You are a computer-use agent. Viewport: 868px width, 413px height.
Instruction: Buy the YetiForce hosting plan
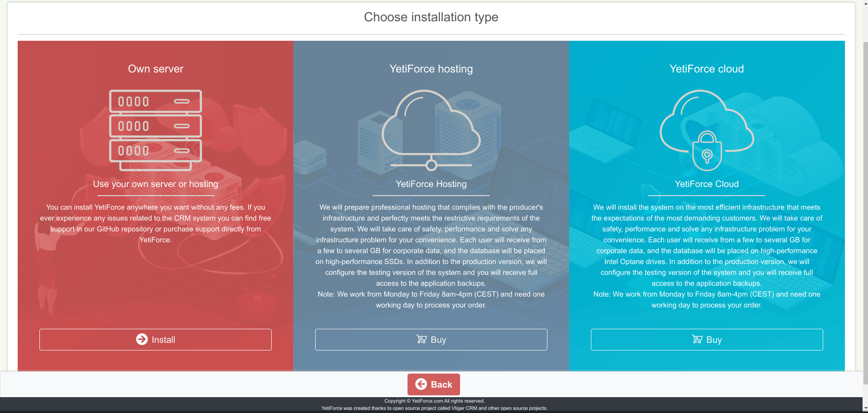(x=431, y=340)
